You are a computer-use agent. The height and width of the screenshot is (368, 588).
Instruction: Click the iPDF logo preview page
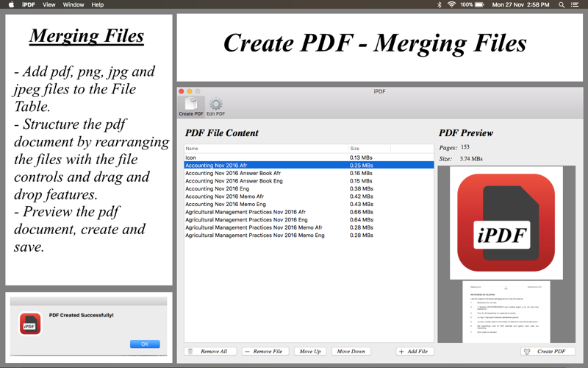506,223
